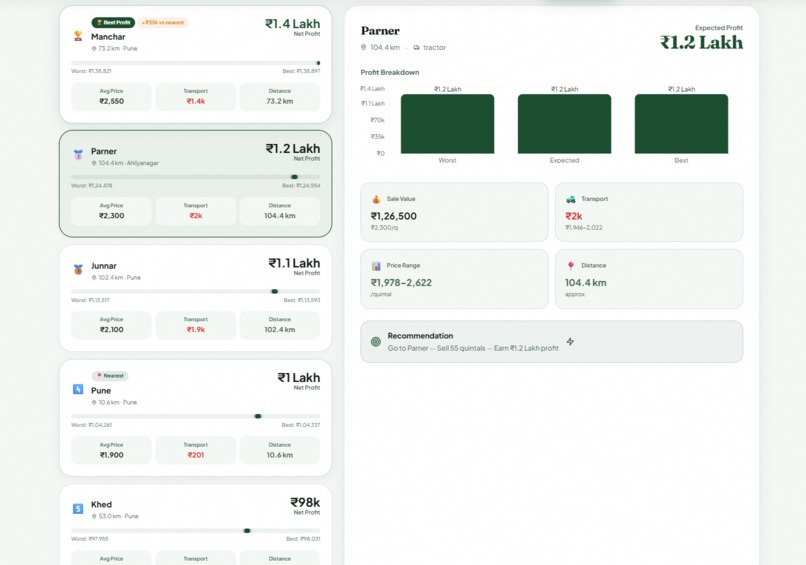Click the Parner title in the list card
This screenshot has height=565, width=806.
104,151
